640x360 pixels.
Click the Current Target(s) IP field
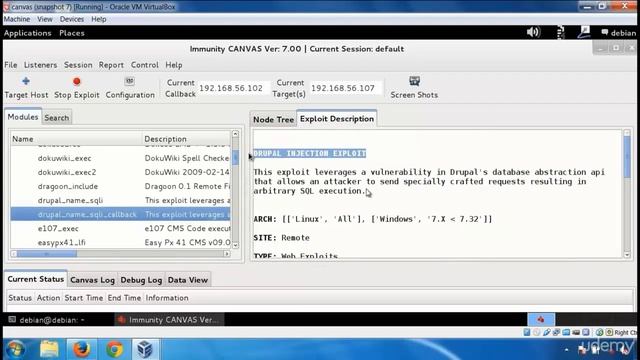coord(345,88)
